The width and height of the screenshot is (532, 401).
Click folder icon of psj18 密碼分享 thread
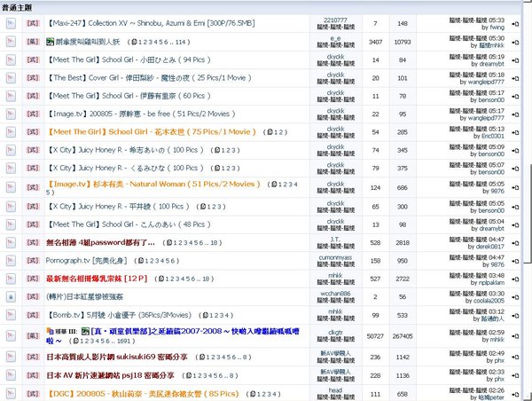(x=11, y=375)
